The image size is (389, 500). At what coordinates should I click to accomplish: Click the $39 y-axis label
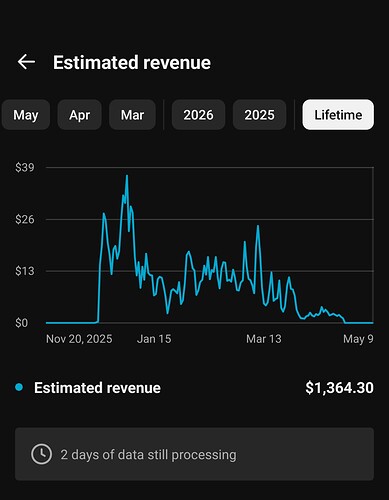click(25, 167)
